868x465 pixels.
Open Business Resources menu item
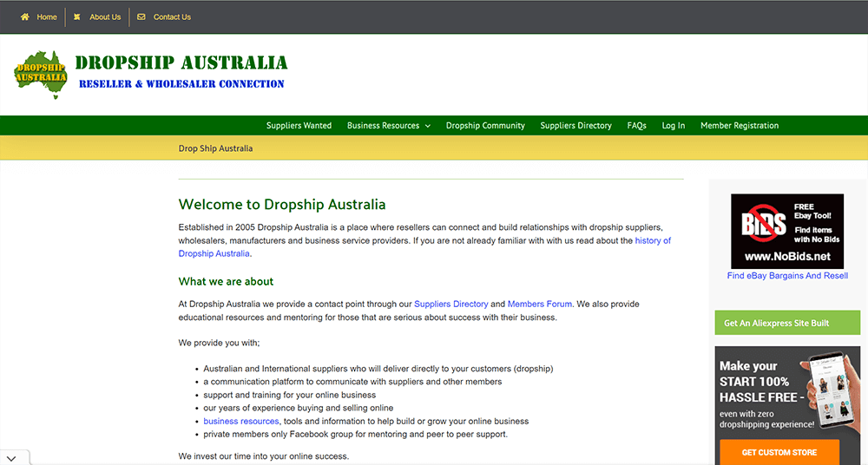pos(383,126)
